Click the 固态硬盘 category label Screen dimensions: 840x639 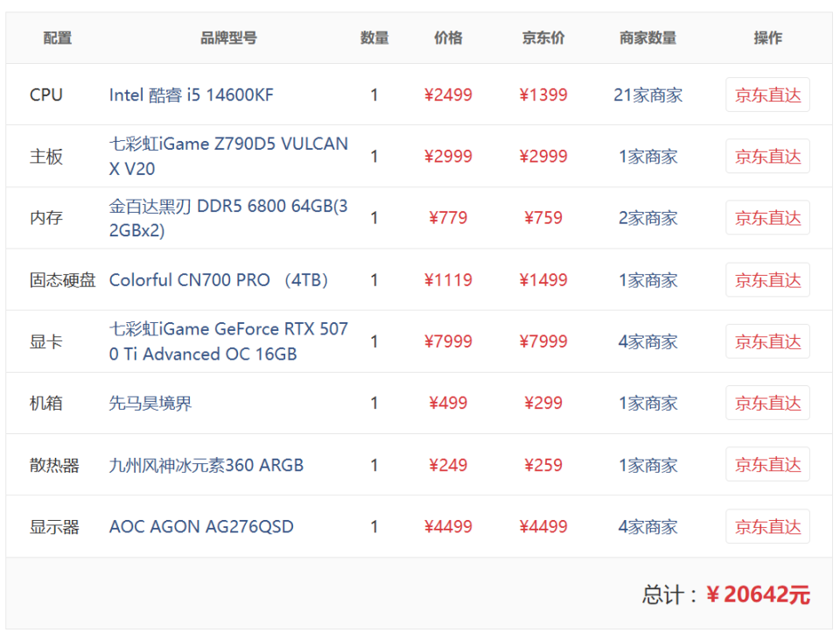coord(62,280)
